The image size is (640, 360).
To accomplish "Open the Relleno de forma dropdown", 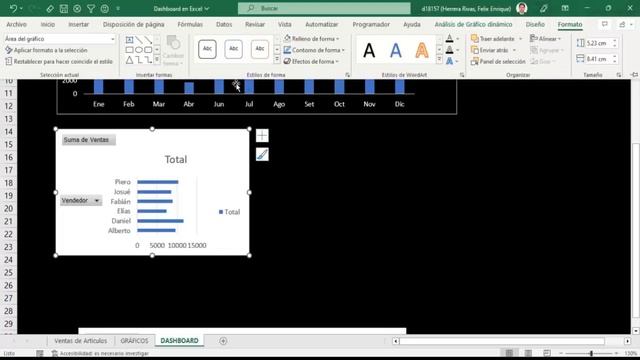I will click(x=312, y=39).
